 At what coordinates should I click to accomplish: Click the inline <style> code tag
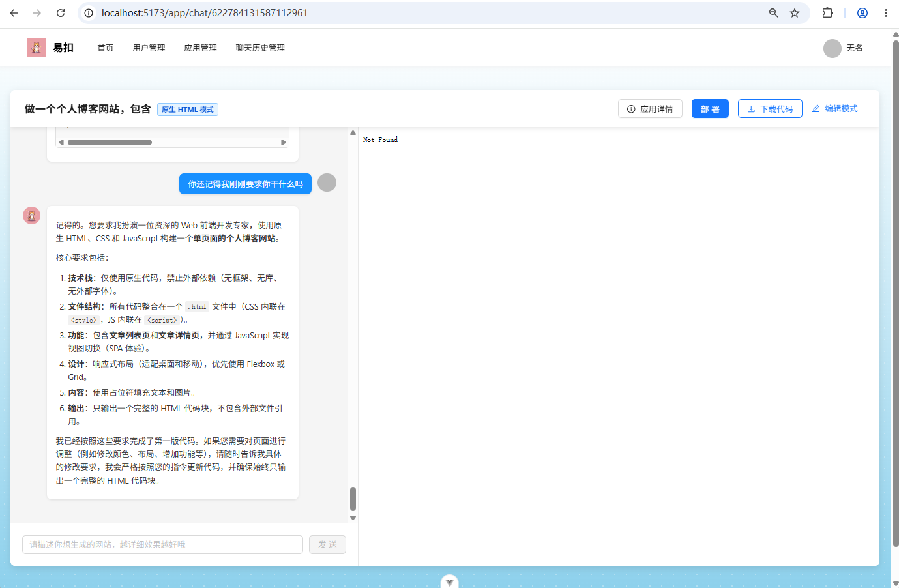click(x=83, y=320)
